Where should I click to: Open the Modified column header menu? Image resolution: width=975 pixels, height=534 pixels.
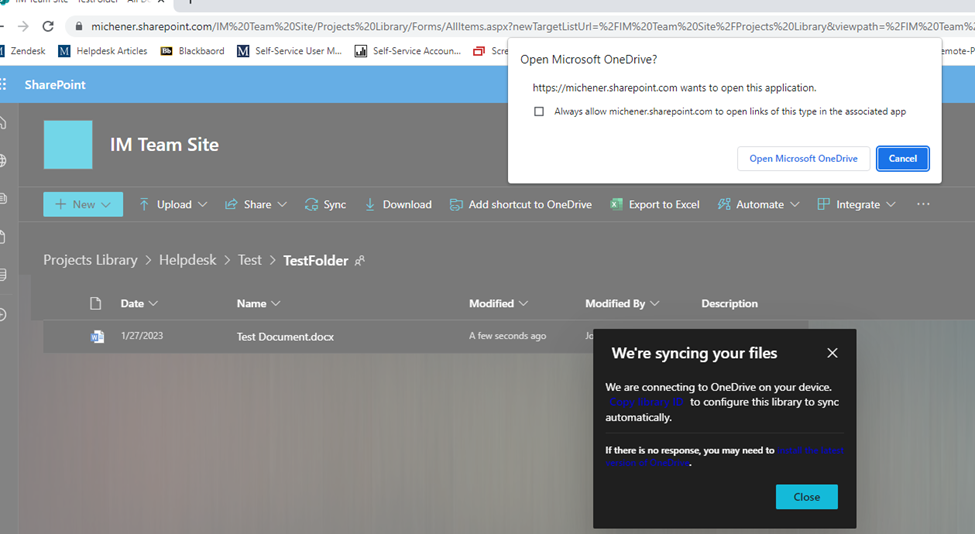498,303
